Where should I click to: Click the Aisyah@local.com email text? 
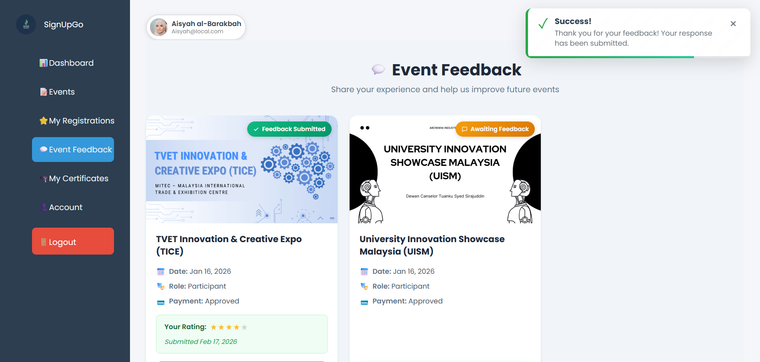click(197, 31)
